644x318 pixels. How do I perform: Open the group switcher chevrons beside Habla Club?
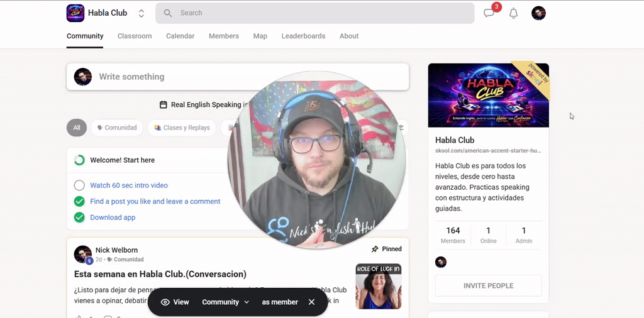[x=142, y=13]
